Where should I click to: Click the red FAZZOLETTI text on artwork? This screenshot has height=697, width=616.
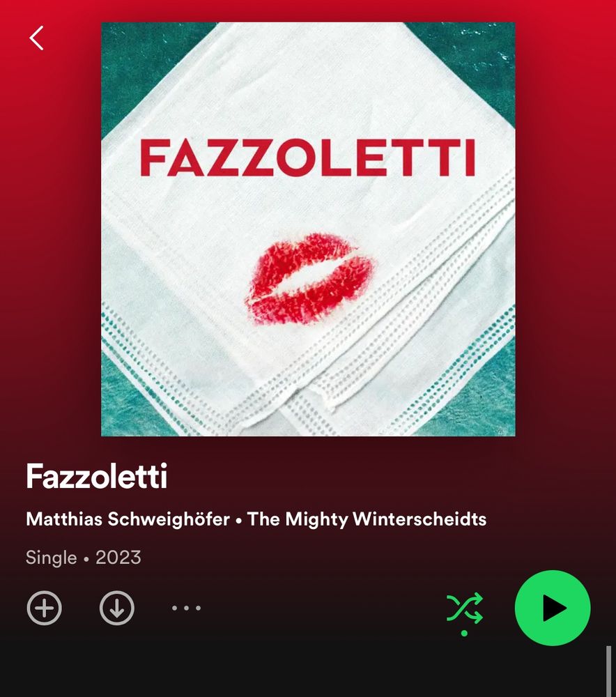pos(307,158)
